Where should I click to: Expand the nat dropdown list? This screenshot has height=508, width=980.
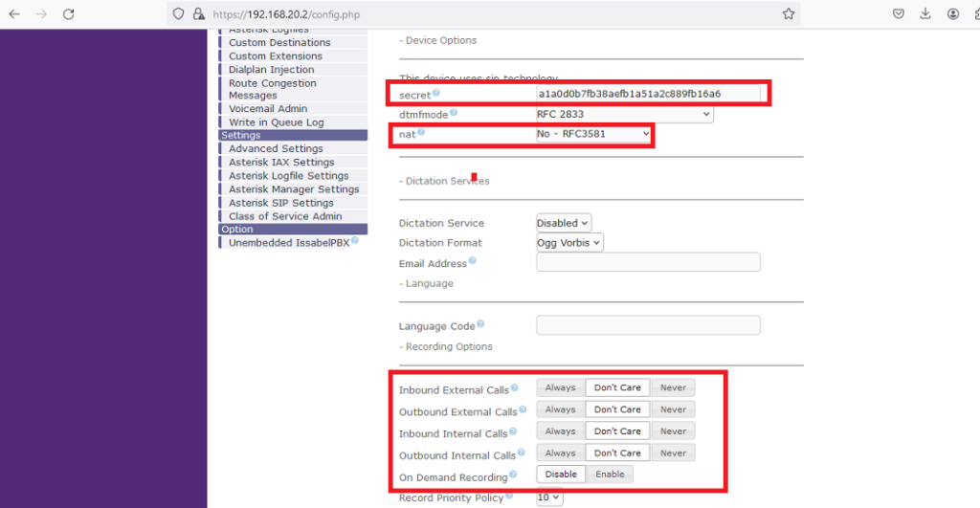tap(593, 134)
